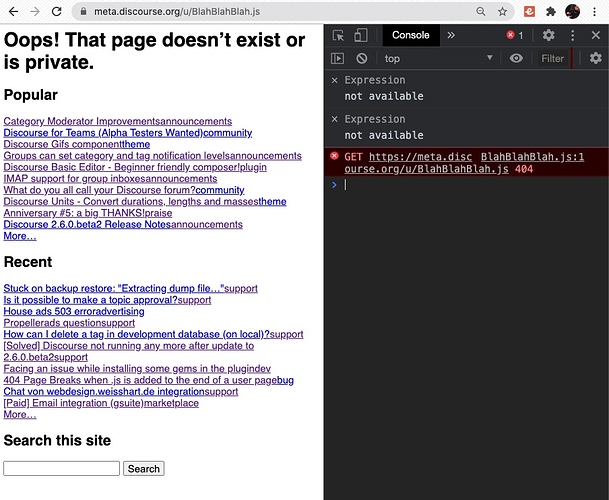Open the Chrome profile avatar
Screen dimensions: 609x500
coord(572,12)
